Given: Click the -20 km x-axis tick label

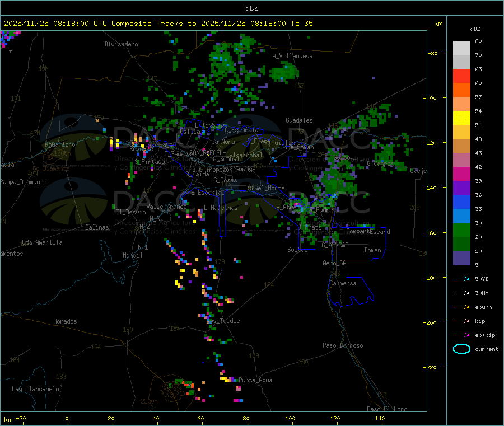Looking at the screenshot, I should 21,418.
